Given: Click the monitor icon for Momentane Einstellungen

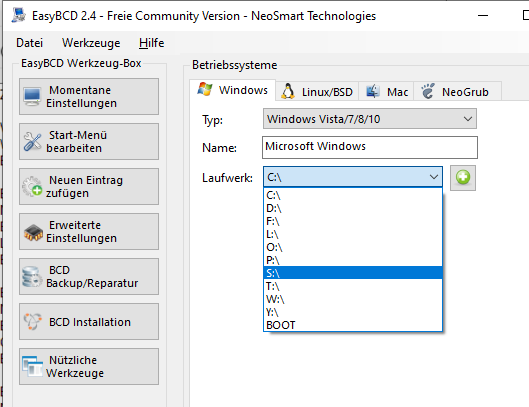Looking at the screenshot, I should click(32, 97).
